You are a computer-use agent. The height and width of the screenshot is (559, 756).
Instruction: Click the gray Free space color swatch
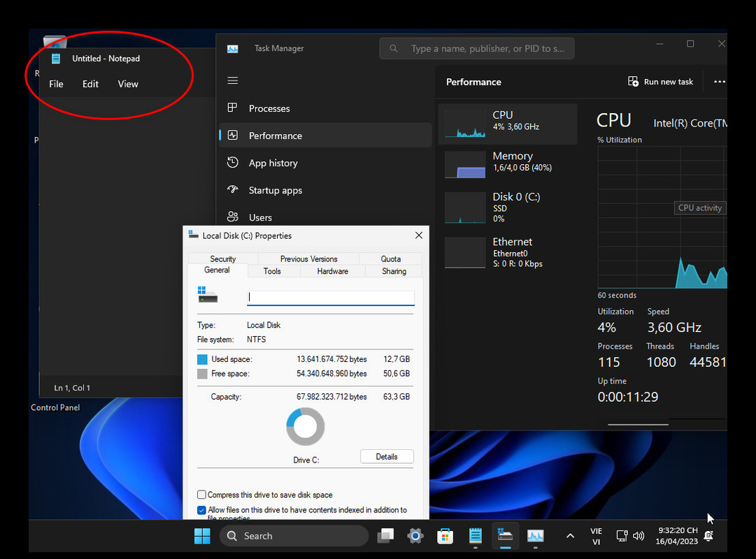pyautogui.click(x=202, y=373)
